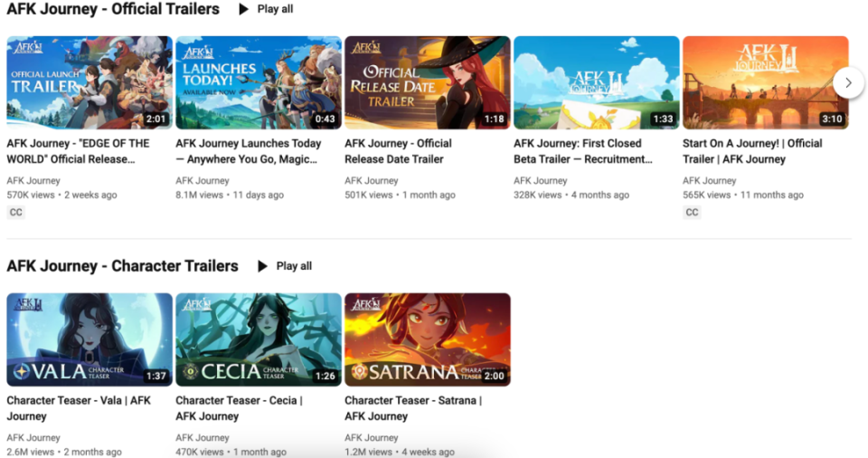
Task: Open the Official Release Date Trailer thumbnail
Action: (428, 82)
